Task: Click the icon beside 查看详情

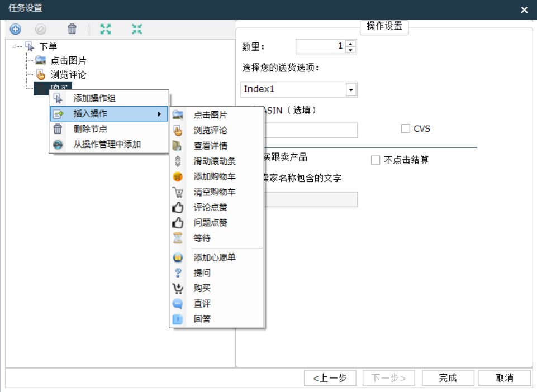Action: click(x=177, y=146)
